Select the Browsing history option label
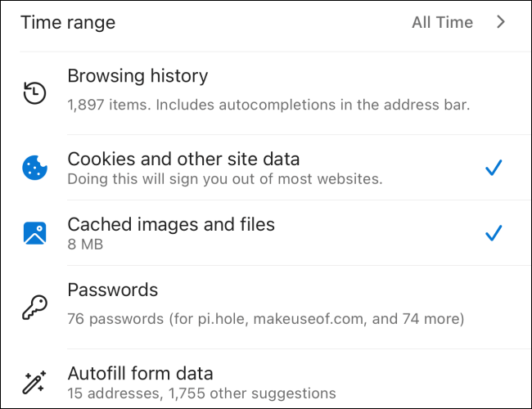 (x=138, y=76)
